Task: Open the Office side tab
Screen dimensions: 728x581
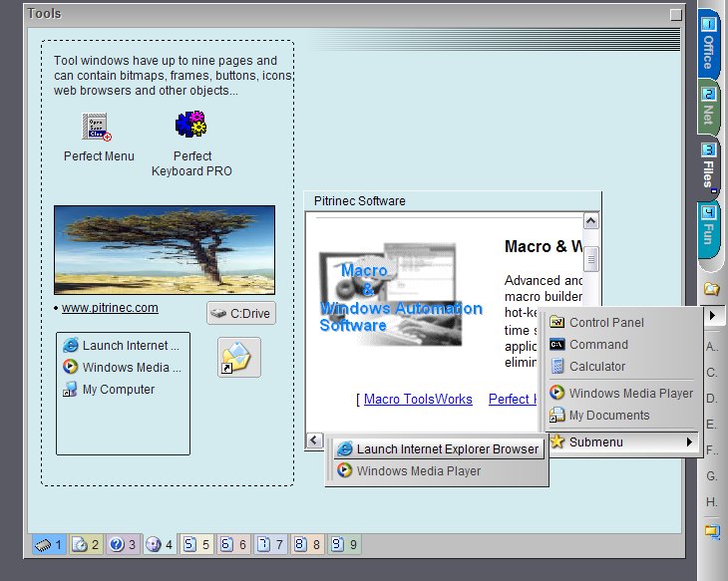Action: click(708, 44)
